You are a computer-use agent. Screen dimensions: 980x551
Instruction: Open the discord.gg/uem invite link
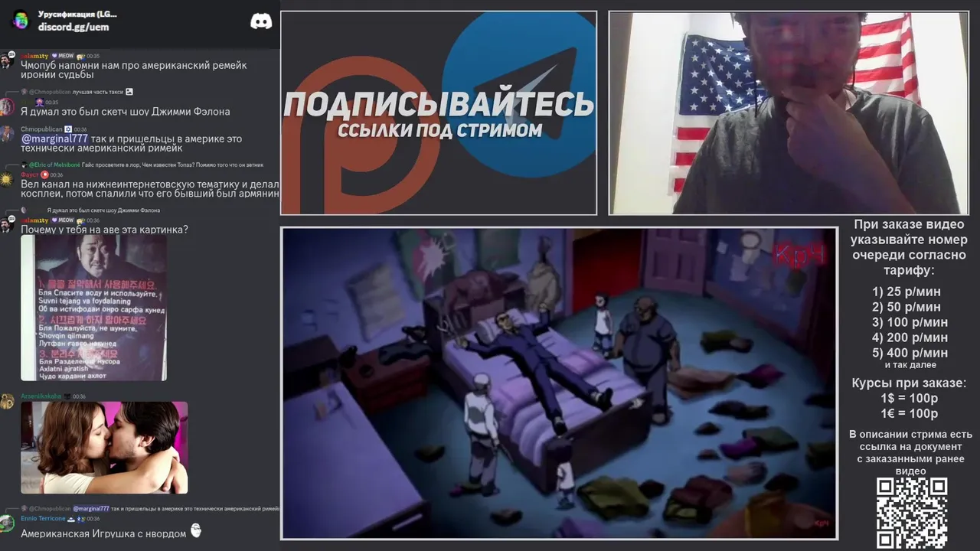(x=73, y=27)
